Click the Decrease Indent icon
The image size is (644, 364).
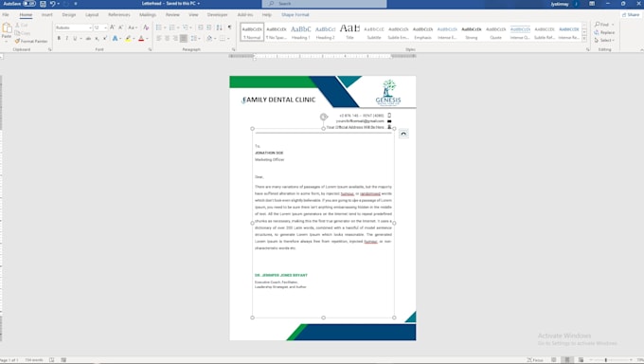click(x=201, y=27)
